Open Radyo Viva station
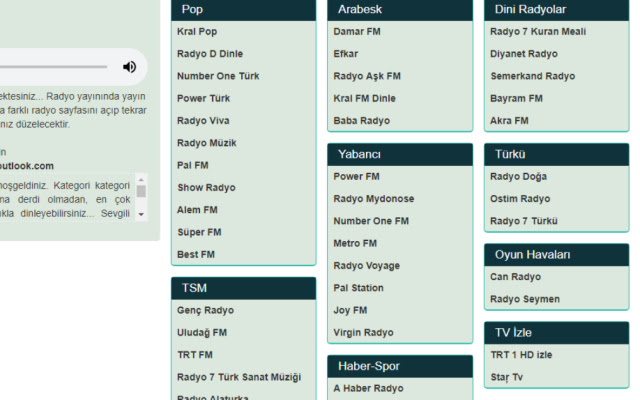 coord(203,121)
